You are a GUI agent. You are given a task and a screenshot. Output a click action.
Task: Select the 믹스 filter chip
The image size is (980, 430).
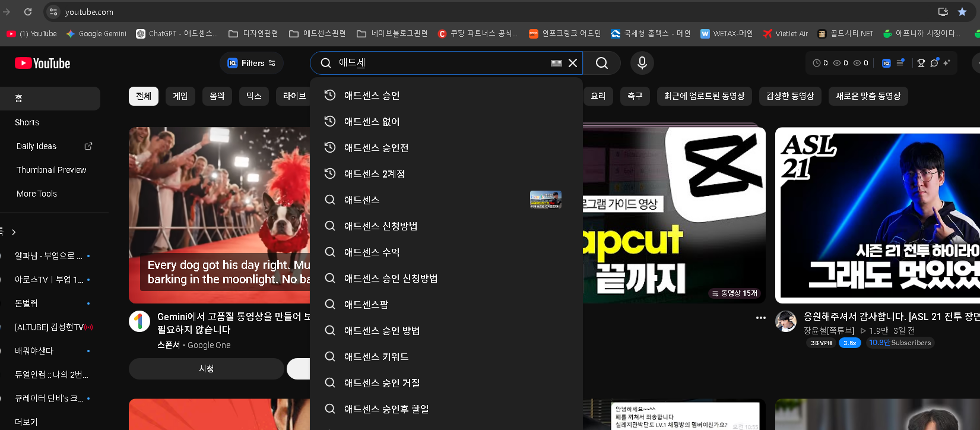(254, 96)
